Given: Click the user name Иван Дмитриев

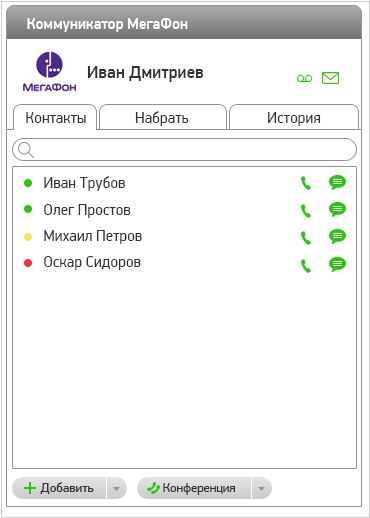Looking at the screenshot, I should 145,73.
